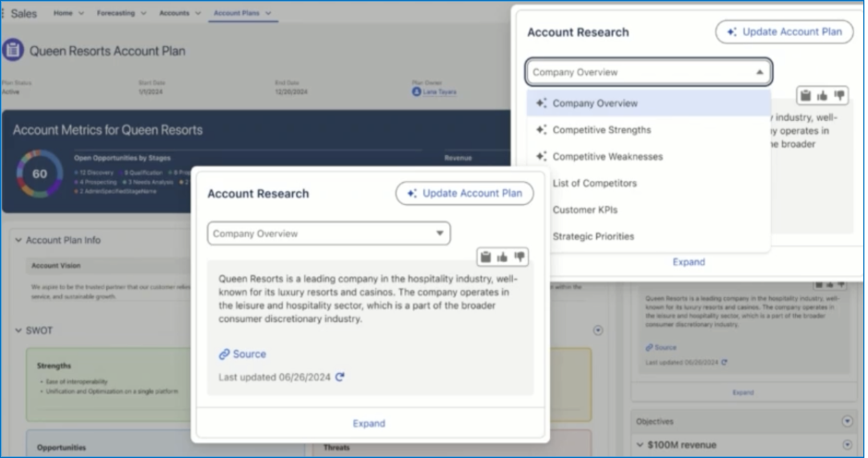Click the Queen Resorts Account Plan clipboard icon

pos(13,51)
